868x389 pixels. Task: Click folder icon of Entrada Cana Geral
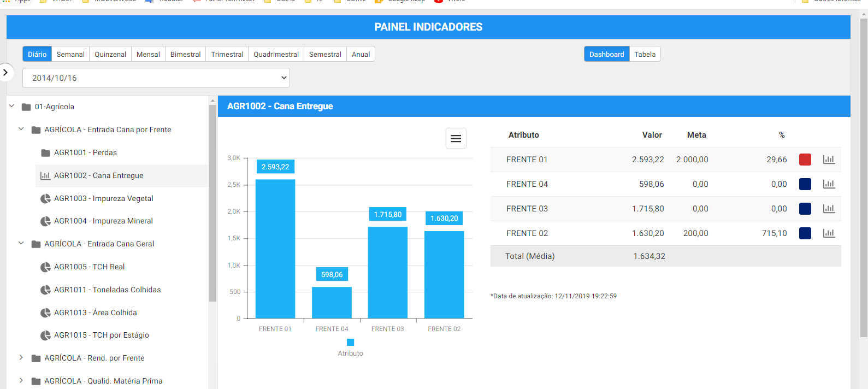pyautogui.click(x=36, y=244)
